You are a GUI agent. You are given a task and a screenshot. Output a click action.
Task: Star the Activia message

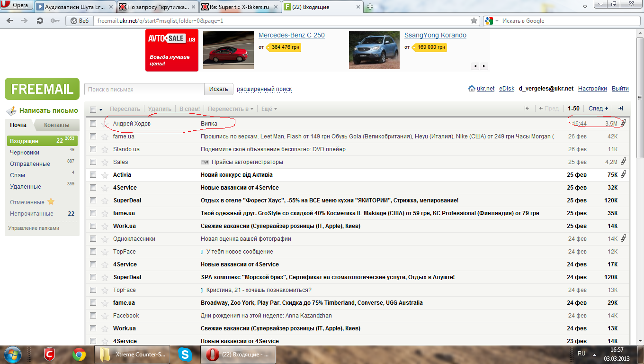[105, 175]
